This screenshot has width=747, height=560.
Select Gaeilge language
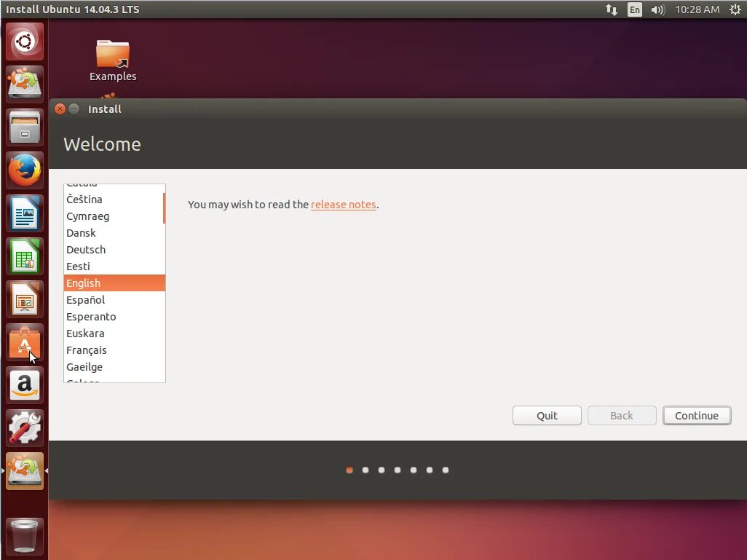(x=114, y=367)
